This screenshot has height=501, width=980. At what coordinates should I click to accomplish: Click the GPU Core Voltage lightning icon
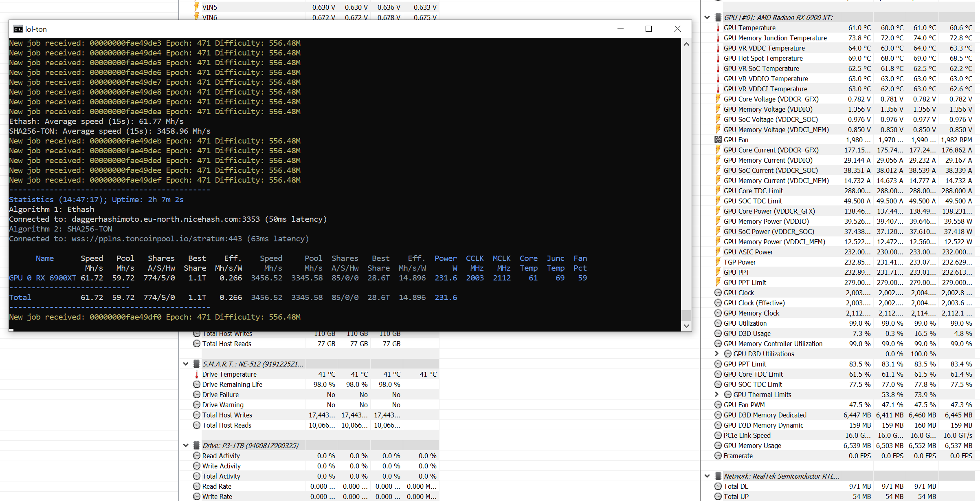pyautogui.click(x=718, y=99)
